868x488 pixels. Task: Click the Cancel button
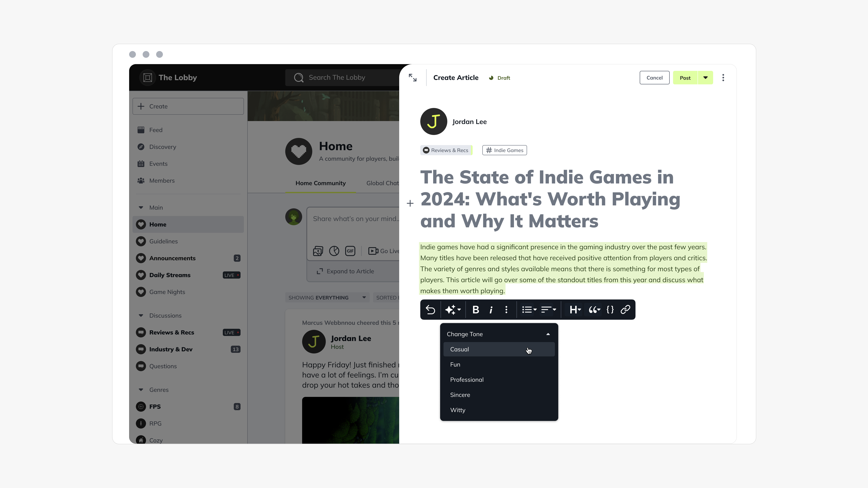point(654,78)
